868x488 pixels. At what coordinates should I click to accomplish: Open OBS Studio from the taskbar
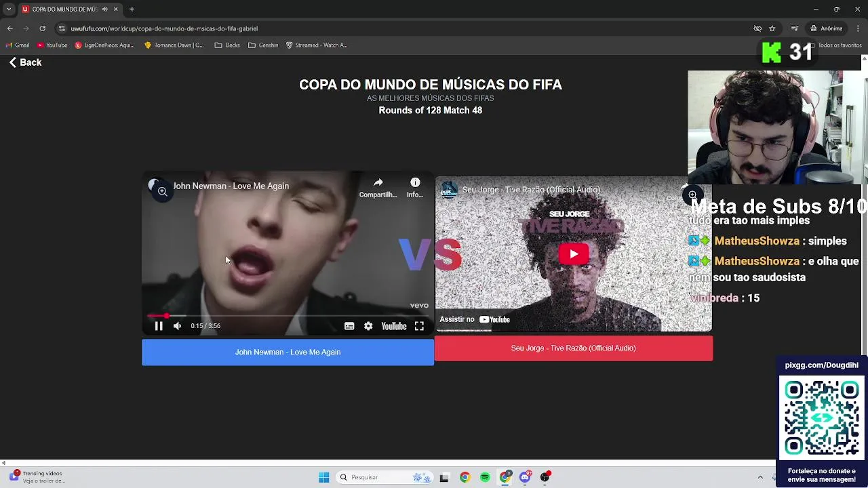coord(545,478)
